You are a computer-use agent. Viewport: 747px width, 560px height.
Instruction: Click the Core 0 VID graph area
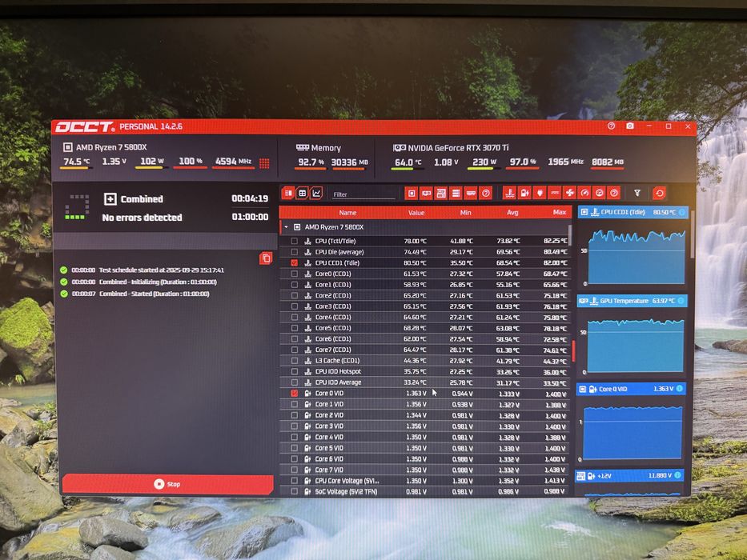[633, 432]
